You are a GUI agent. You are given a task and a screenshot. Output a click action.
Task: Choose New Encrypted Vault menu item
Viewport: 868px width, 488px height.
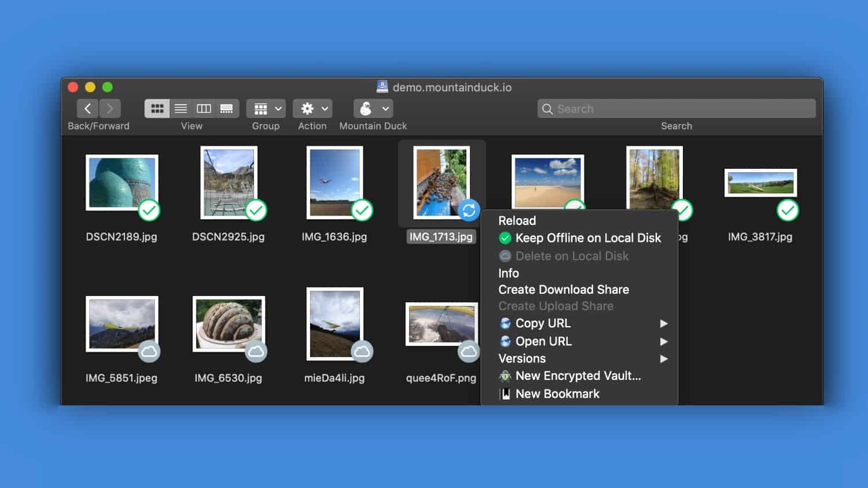(578, 376)
